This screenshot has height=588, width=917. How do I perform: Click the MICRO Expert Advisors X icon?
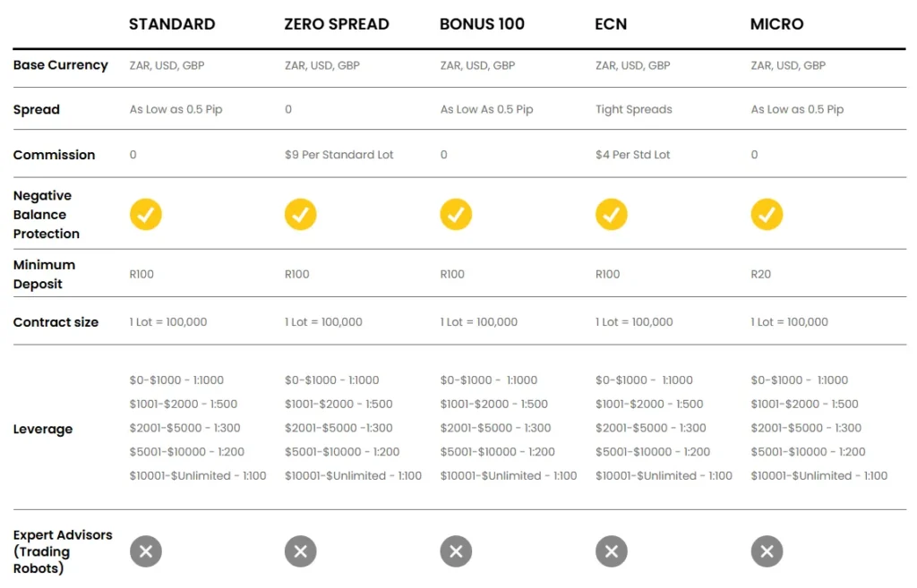point(767,551)
